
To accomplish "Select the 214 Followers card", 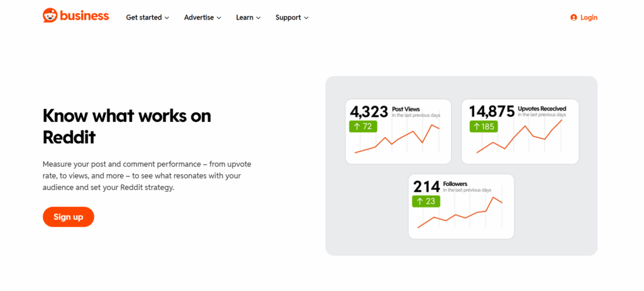I will point(461,206).
